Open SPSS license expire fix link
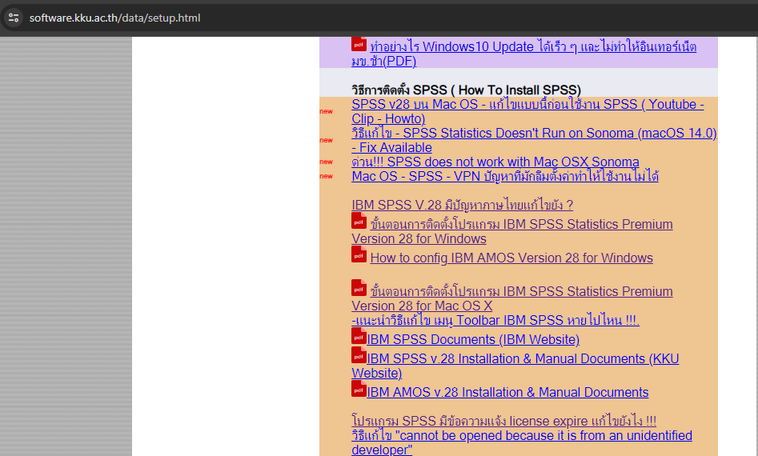The width and height of the screenshot is (758, 456). (x=504, y=421)
